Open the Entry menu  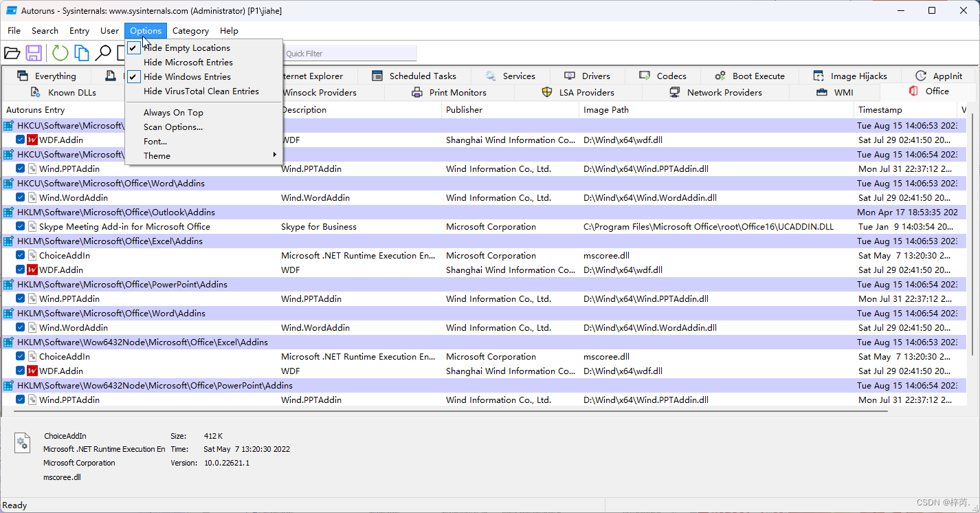79,30
